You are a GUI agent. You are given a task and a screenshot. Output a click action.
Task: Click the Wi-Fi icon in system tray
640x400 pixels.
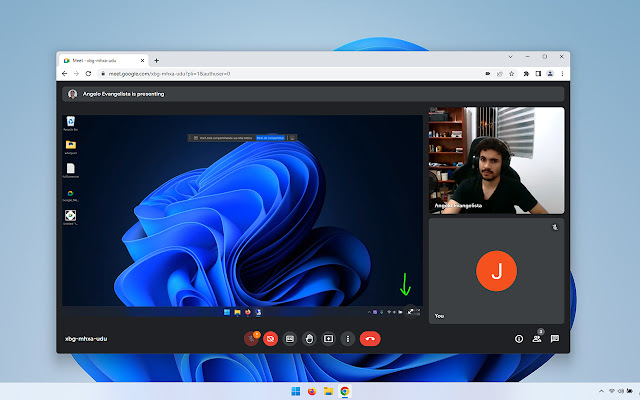611,391
